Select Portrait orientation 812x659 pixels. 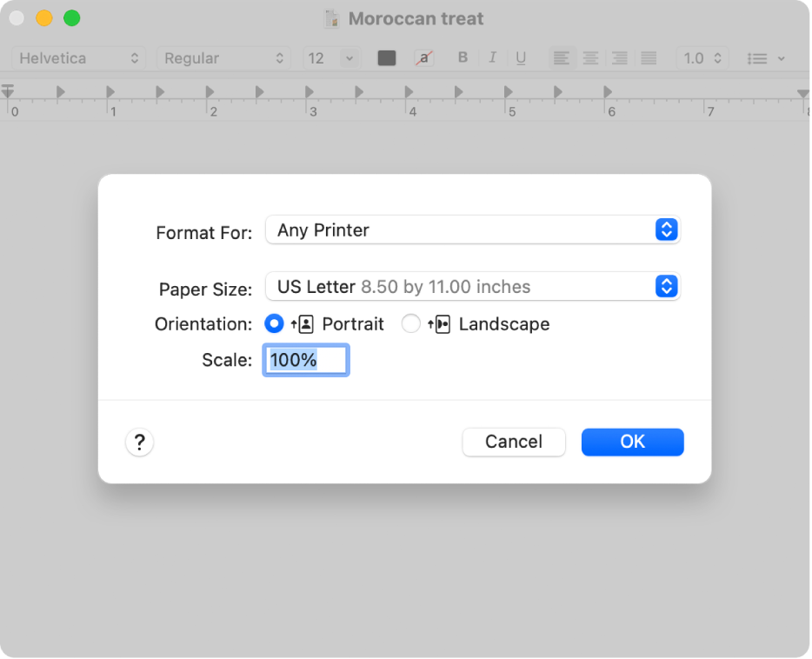click(x=275, y=324)
